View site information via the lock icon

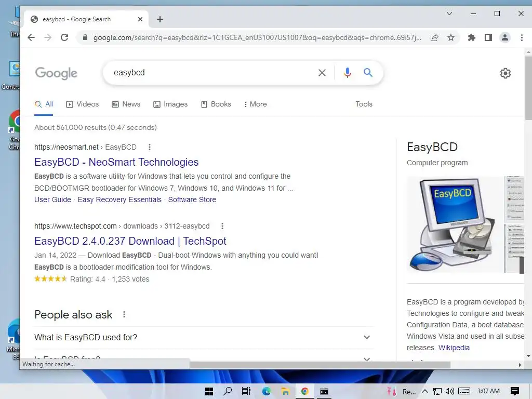point(85,37)
